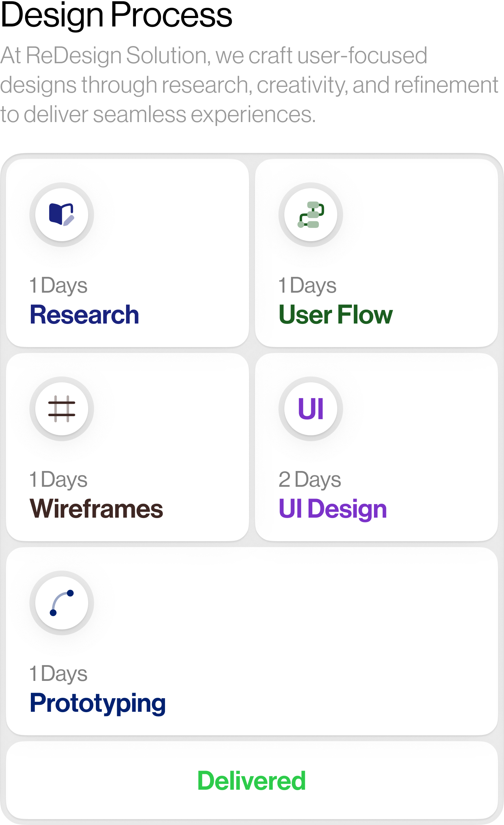Click 1 Days label above Wireframes
The height and width of the screenshot is (825, 504).
point(59,480)
